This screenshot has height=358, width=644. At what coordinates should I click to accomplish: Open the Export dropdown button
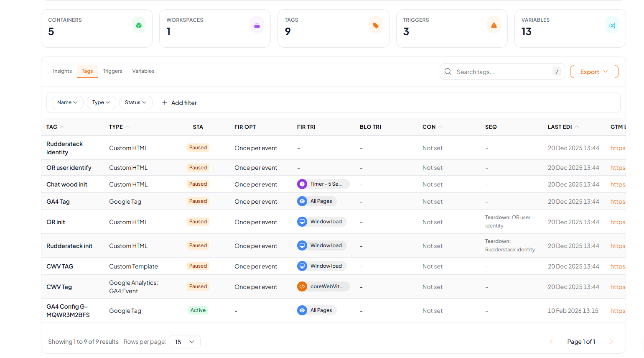click(594, 72)
